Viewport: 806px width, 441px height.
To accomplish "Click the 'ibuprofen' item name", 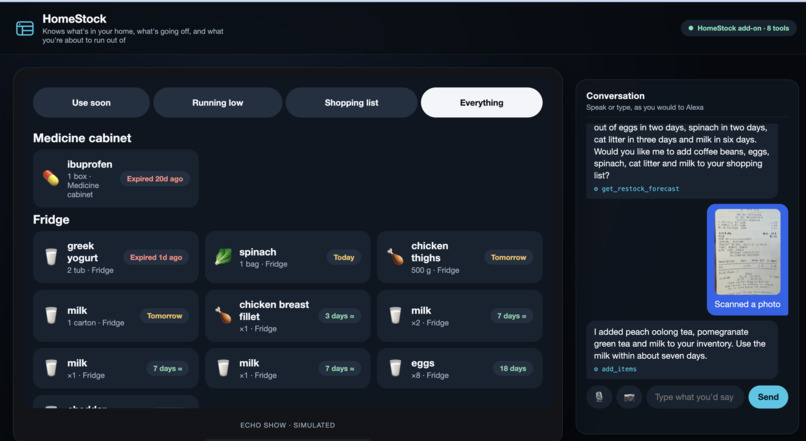I will click(89, 164).
